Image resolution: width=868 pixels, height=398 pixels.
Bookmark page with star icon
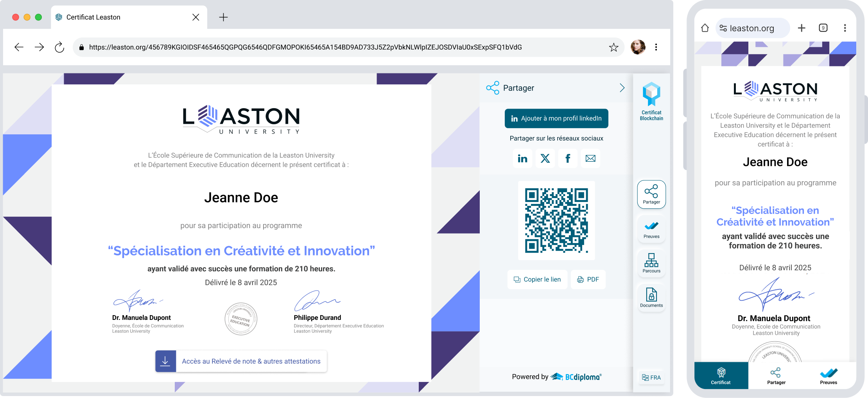point(613,47)
